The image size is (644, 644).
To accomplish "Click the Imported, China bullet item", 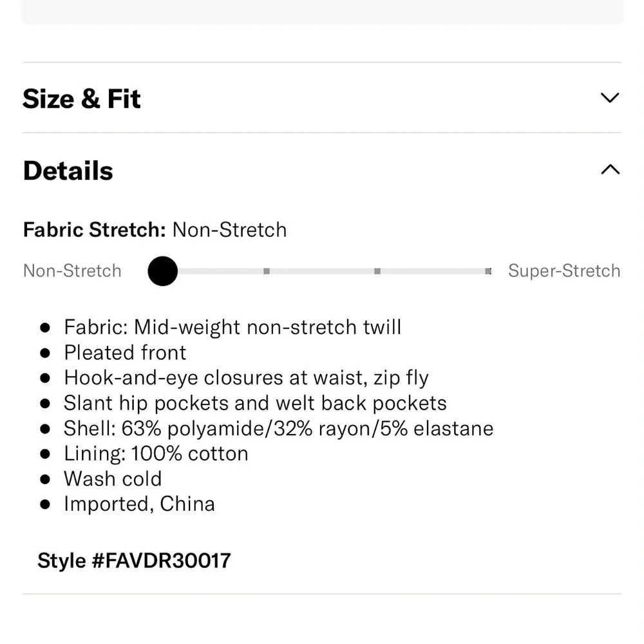I will [x=139, y=504].
